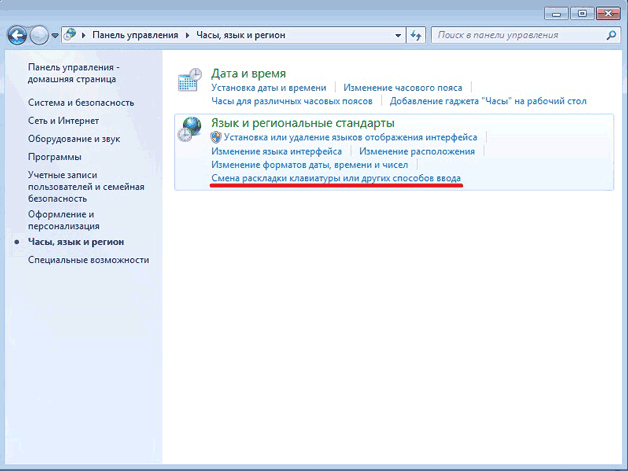Expand the chevron after Панель управления breadcrumb
This screenshot has height=471, width=628.
[187, 35]
